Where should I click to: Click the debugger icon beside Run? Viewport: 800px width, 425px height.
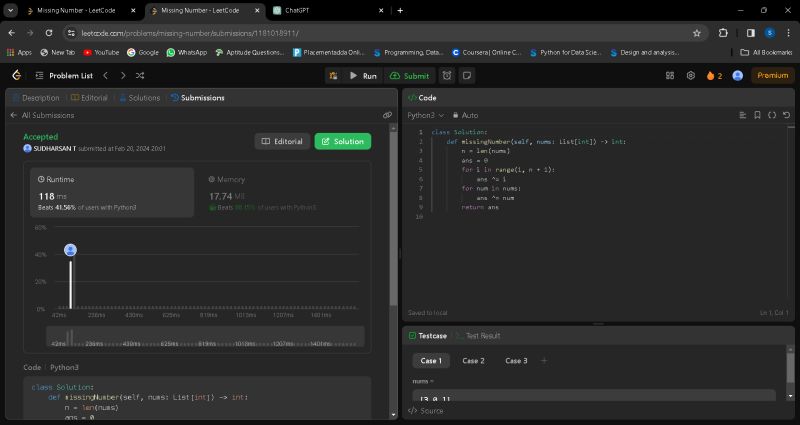333,76
